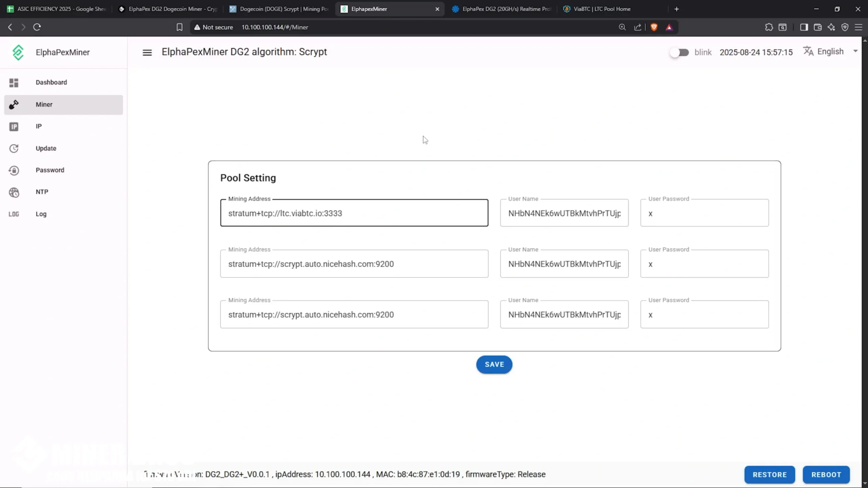
Task: Open the Brave VPN shield icon
Action: 845,27
